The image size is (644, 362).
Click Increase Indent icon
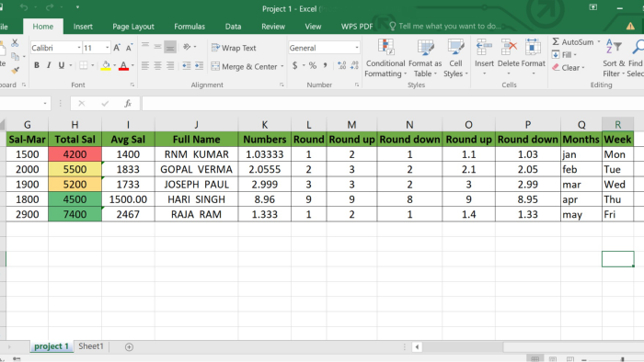pyautogui.click(x=200, y=65)
